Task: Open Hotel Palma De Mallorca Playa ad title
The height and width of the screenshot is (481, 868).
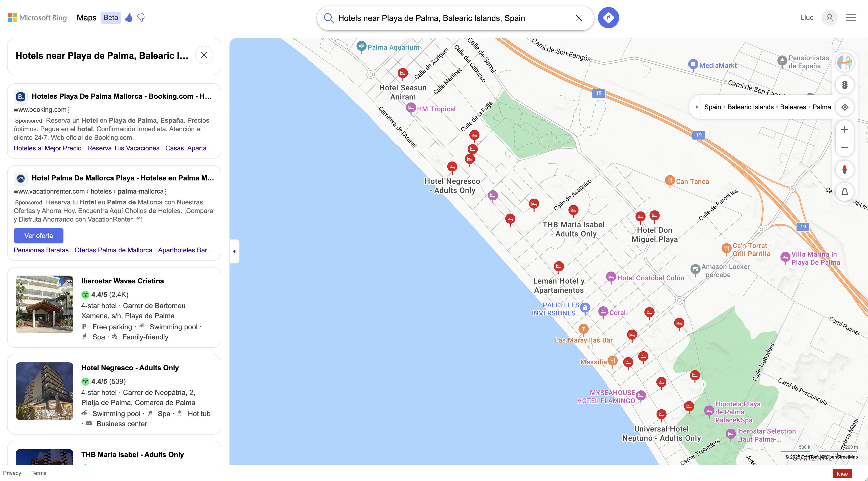Action: click(x=123, y=178)
